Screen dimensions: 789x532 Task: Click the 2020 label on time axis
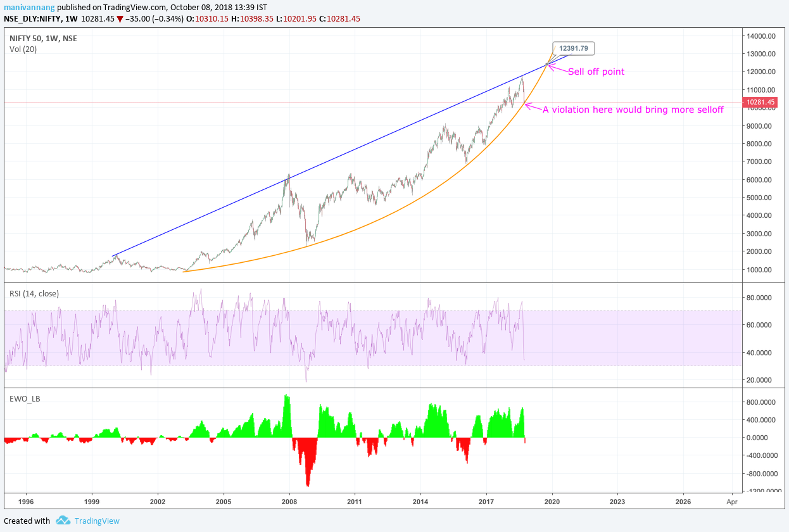(x=552, y=500)
